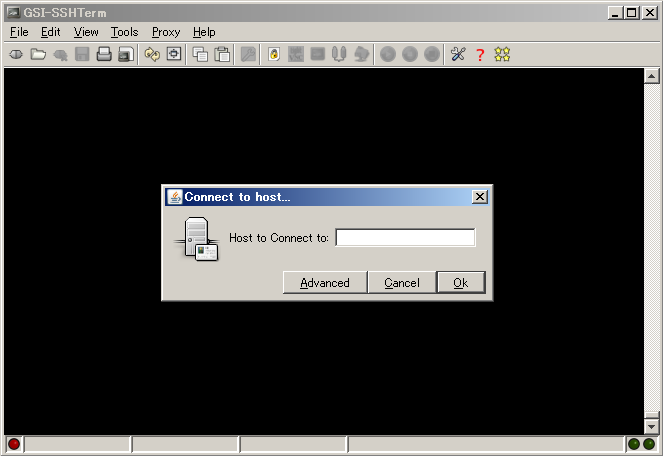Click the paste clipboard toolbar icon
Screen dimensions: 663x456
coord(222,54)
